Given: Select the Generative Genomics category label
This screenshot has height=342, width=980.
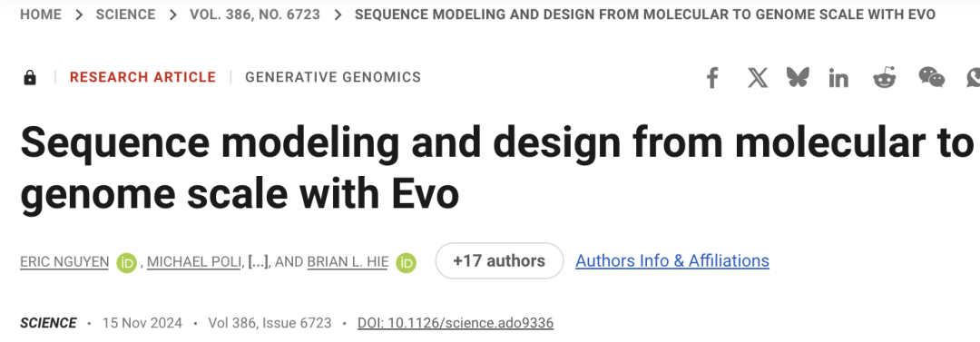Looking at the screenshot, I should [x=333, y=77].
